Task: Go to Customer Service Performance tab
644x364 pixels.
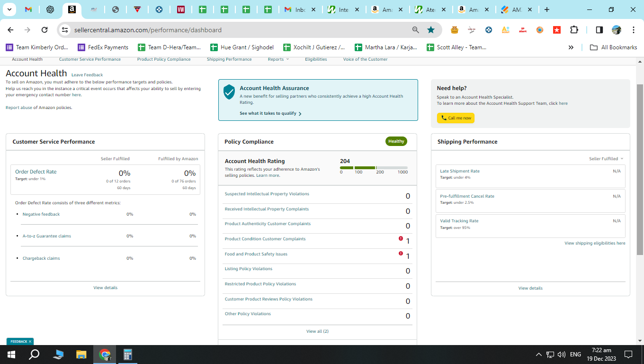Action: (x=90, y=59)
